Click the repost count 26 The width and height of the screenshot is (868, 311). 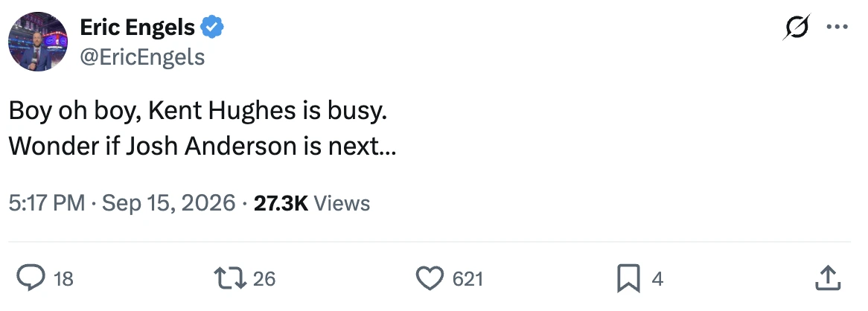point(264,279)
